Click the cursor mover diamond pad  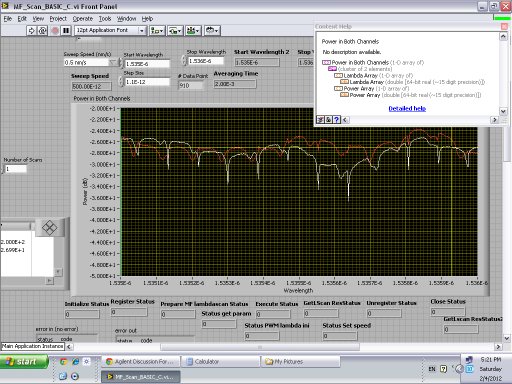[x=50, y=228]
